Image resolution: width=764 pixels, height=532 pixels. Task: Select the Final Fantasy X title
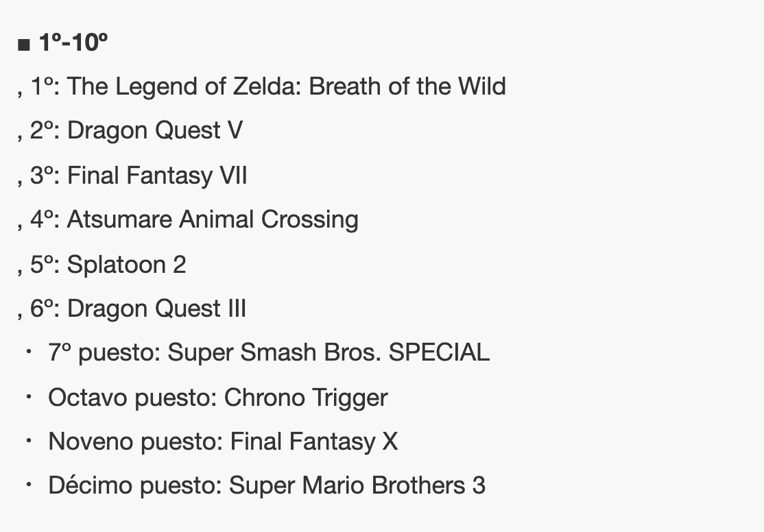[x=313, y=442]
